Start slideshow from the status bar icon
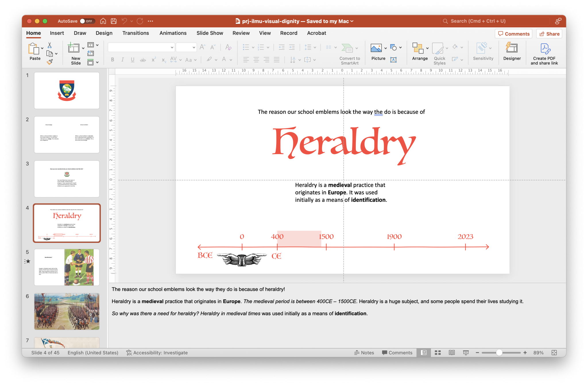 465,353
